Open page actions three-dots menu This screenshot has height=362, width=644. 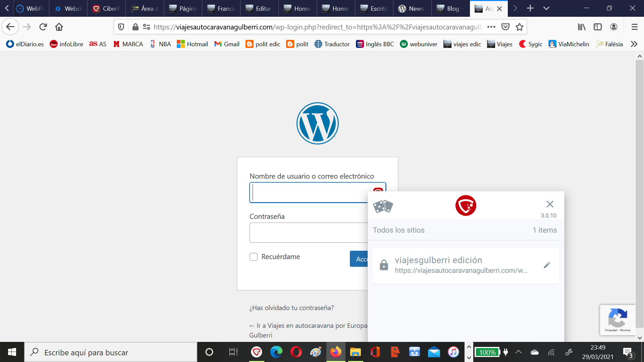tap(491, 27)
